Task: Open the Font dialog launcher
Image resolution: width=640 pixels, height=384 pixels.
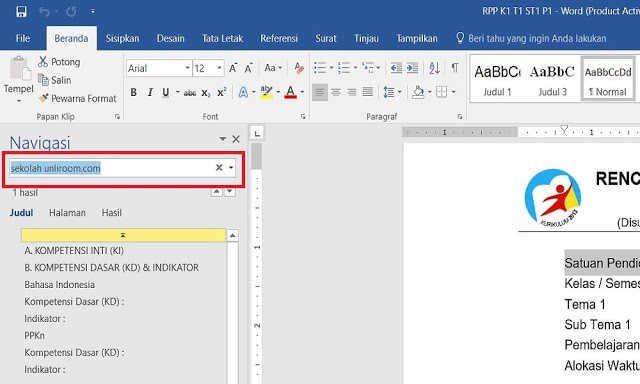Action: click(303, 117)
